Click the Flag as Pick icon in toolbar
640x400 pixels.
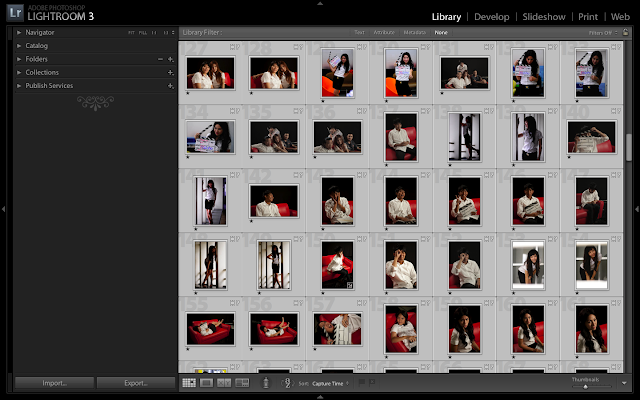[x=362, y=382]
